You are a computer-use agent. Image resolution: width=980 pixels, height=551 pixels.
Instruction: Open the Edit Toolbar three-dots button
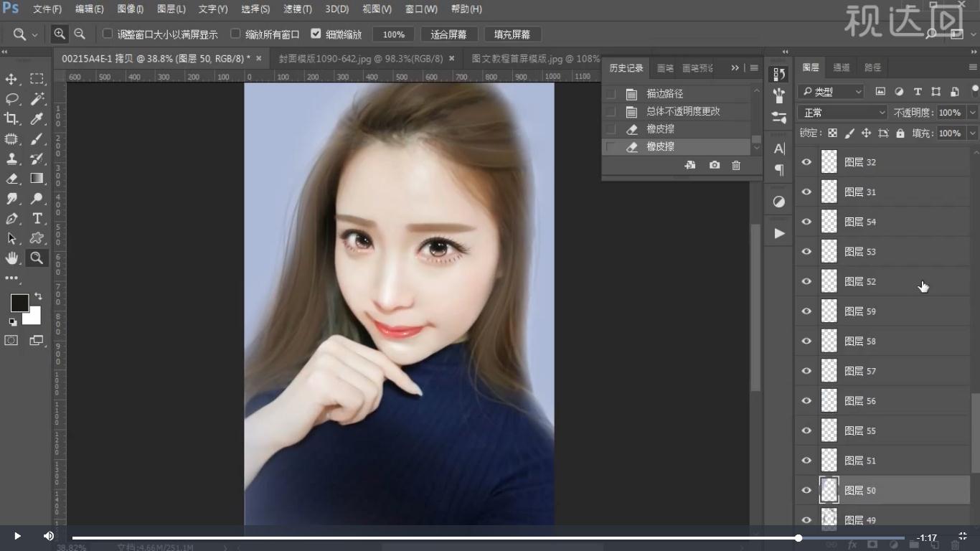(x=11, y=278)
